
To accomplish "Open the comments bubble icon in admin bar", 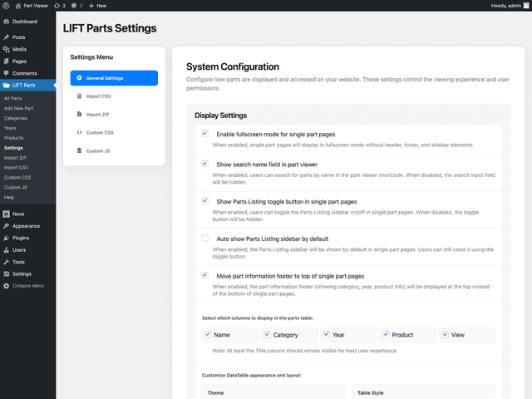I will click(x=74, y=6).
